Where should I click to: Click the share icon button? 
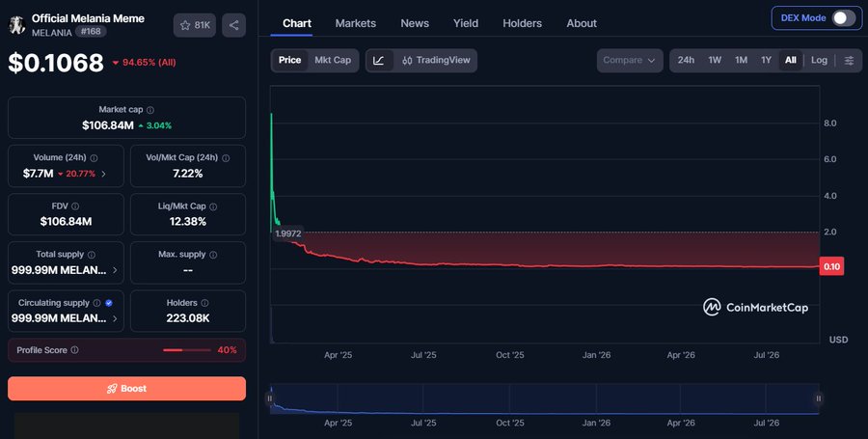(x=233, y=25)
